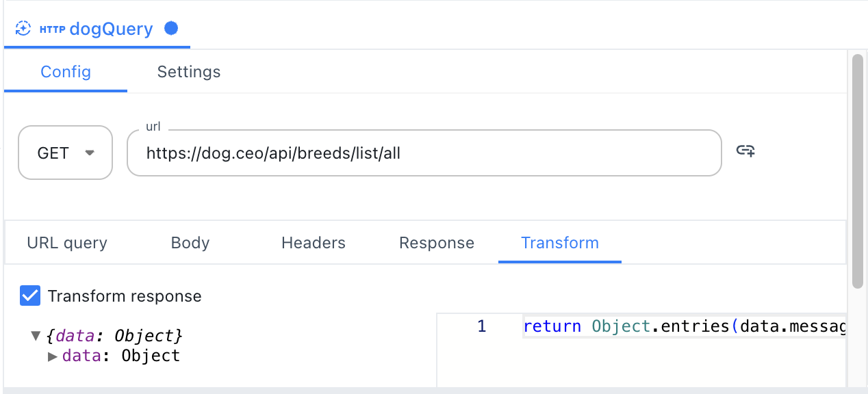Click the purple data key in tree
Screen dimensions: 868x394
[x=77, y=356]
